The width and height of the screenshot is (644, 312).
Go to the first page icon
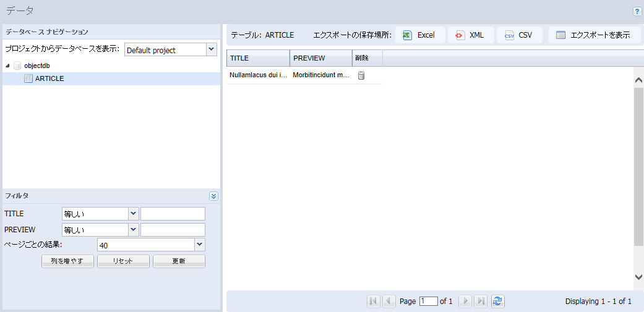pyautogui.click(x=373, y=301)
